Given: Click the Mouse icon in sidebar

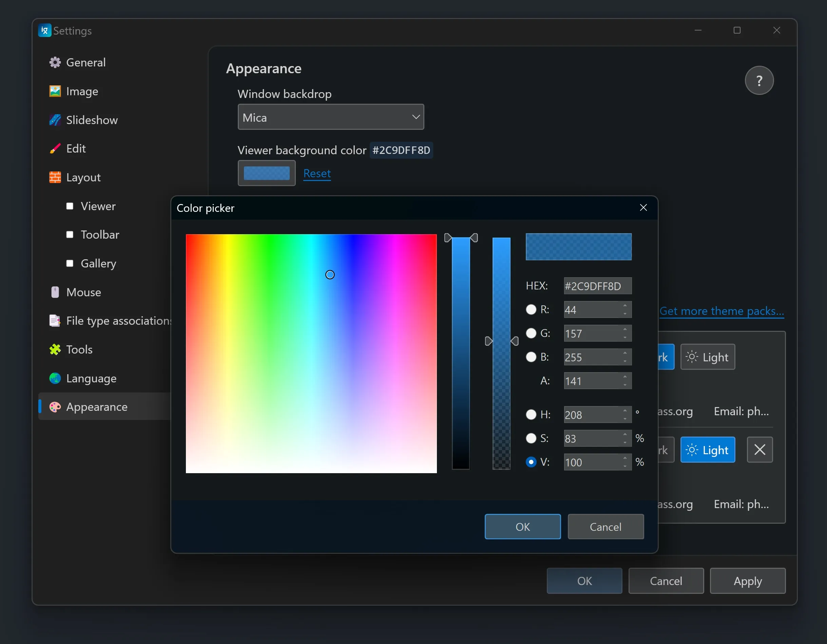Looking at the screenshot, I should [x=55, y=292].
